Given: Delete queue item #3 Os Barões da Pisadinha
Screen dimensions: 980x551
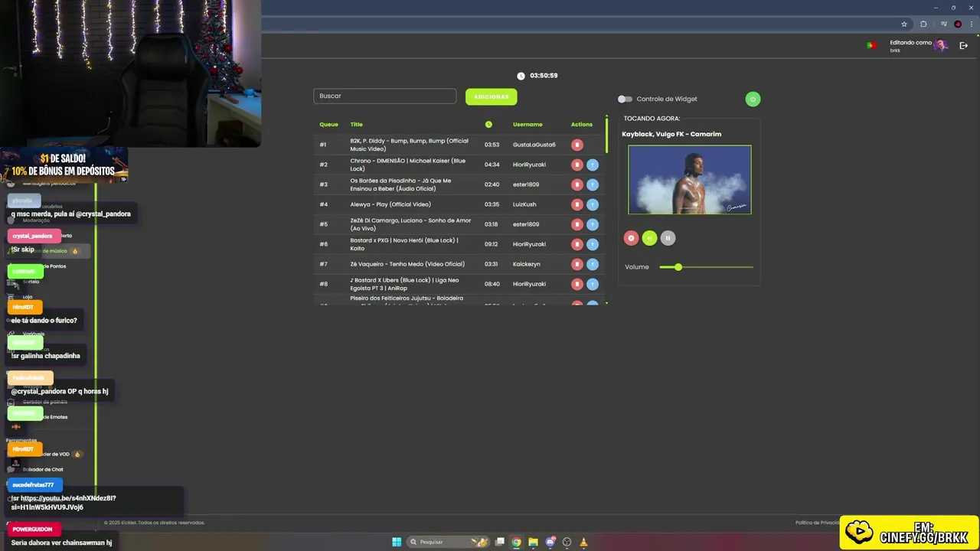Looking at the screenshot, I should pos(577,184).
